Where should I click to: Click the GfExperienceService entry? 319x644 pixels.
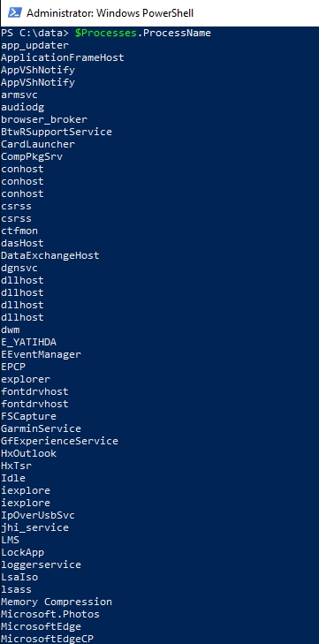point(59,441)
